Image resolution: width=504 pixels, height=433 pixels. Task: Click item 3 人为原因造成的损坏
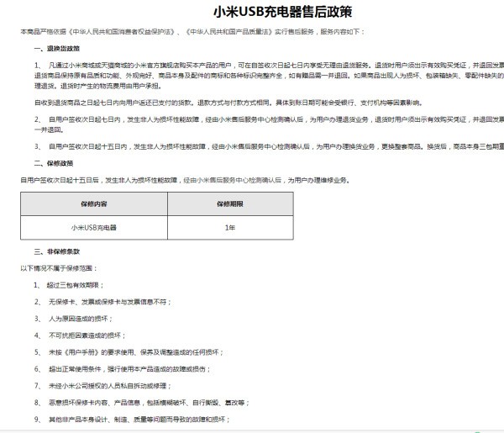[74, 319]
